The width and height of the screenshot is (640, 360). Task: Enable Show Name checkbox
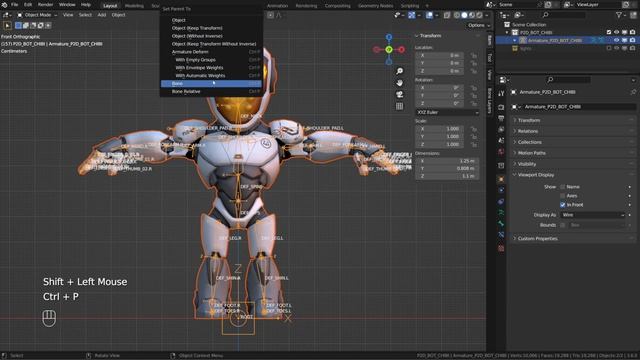tap(562, 187)
